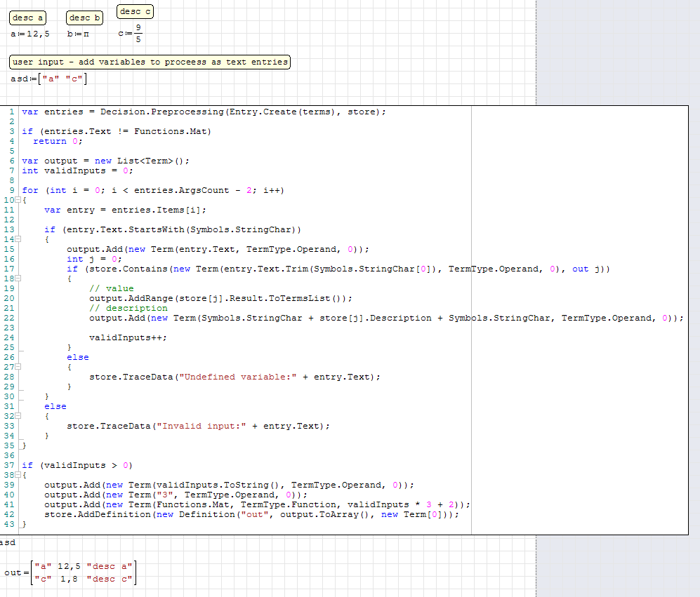Click the asd matrix definition with "a" "c"
Screen dimensions: 700x597
(49, 79)
